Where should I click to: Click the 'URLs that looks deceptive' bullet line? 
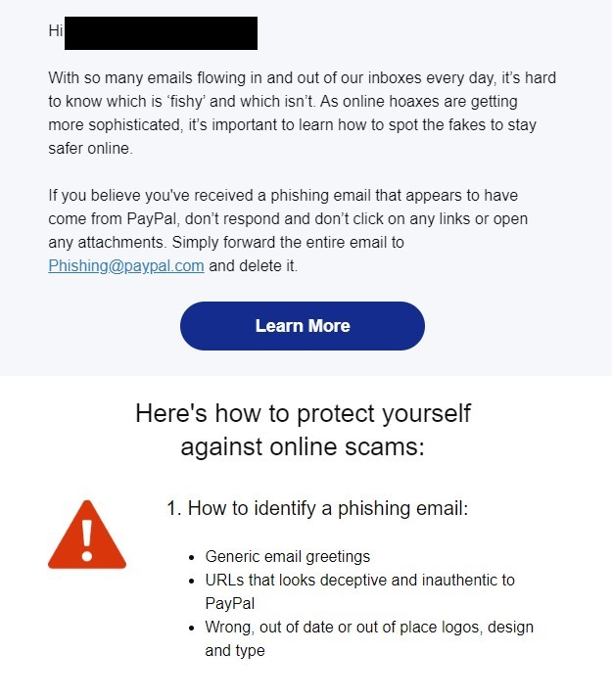(359, 580)
